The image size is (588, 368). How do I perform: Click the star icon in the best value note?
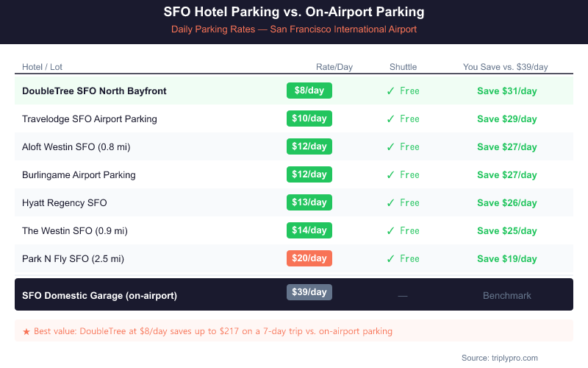pyautogui.click(x=26, y=331)
